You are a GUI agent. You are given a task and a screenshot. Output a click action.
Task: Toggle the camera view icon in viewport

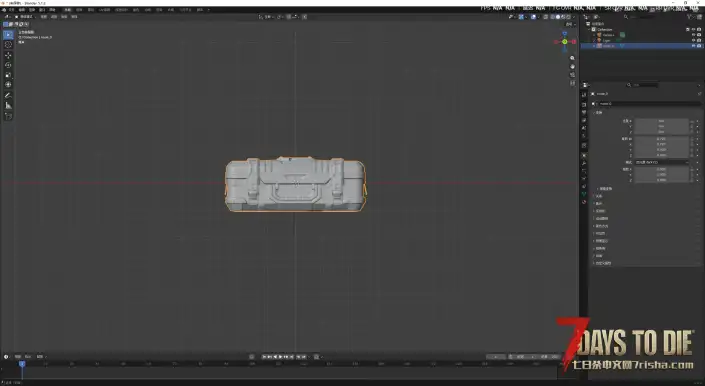tap(572, 75)
